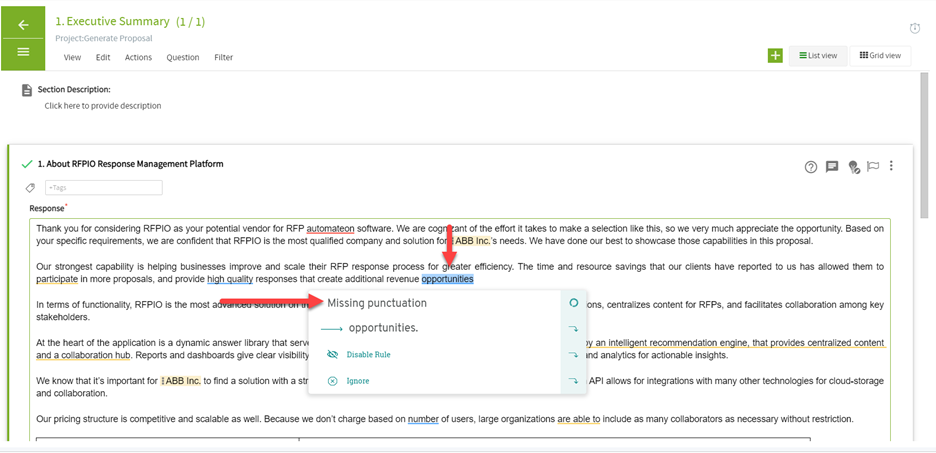Viewport: 936px width, 453px height.
Task: Click the 'Missing punctuation' popup heading
Action: point(377,303)
